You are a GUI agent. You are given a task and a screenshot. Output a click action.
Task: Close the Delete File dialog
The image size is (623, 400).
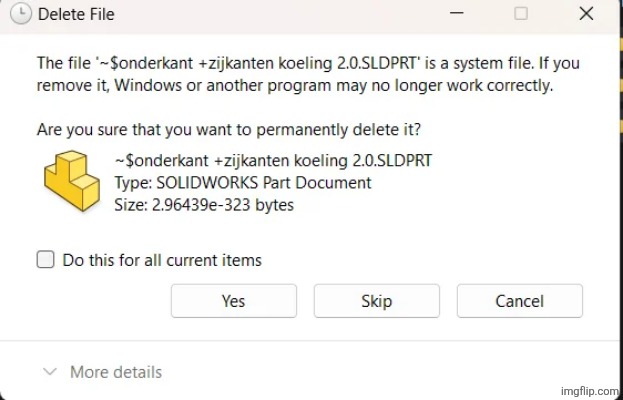coord(587,15)
